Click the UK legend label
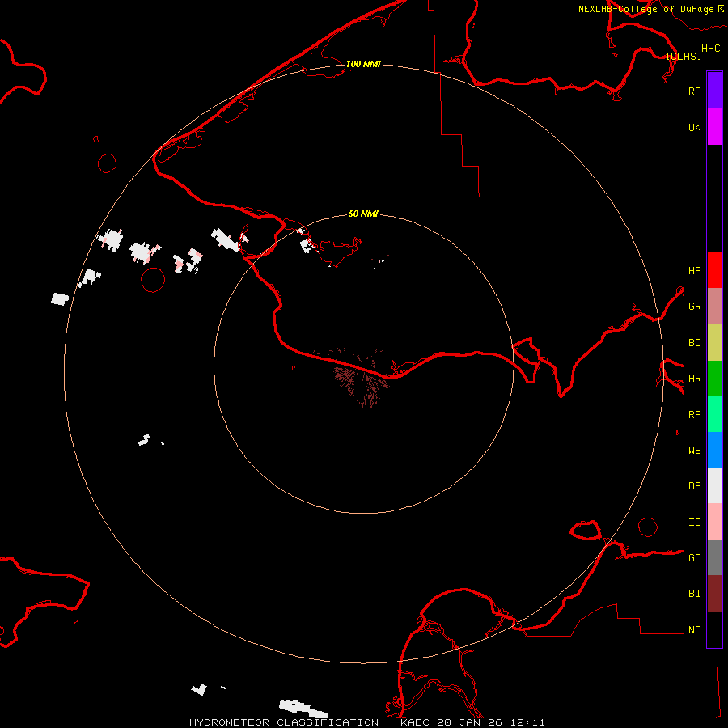This screenshot has height=728, width=728. tap(694, 127)
